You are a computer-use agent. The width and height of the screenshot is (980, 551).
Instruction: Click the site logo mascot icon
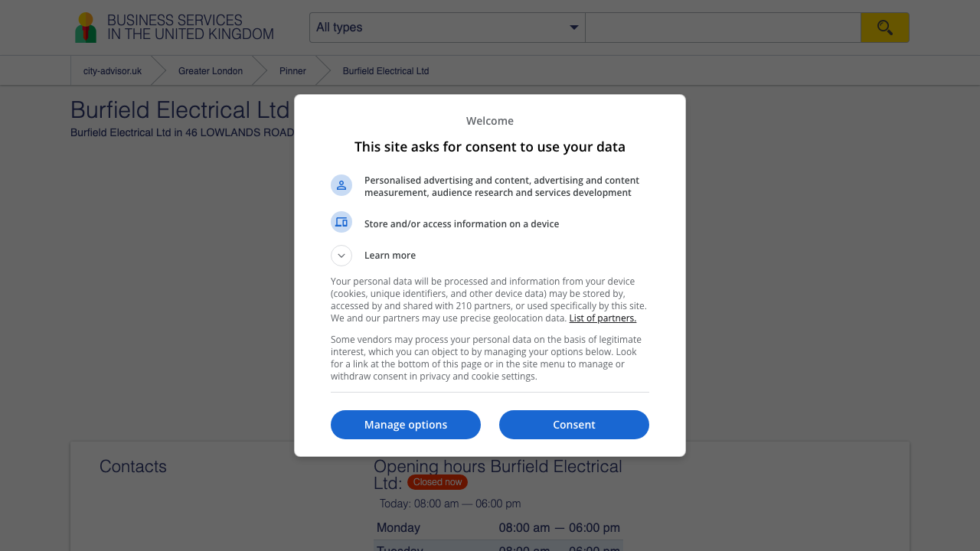click(85, 28)
